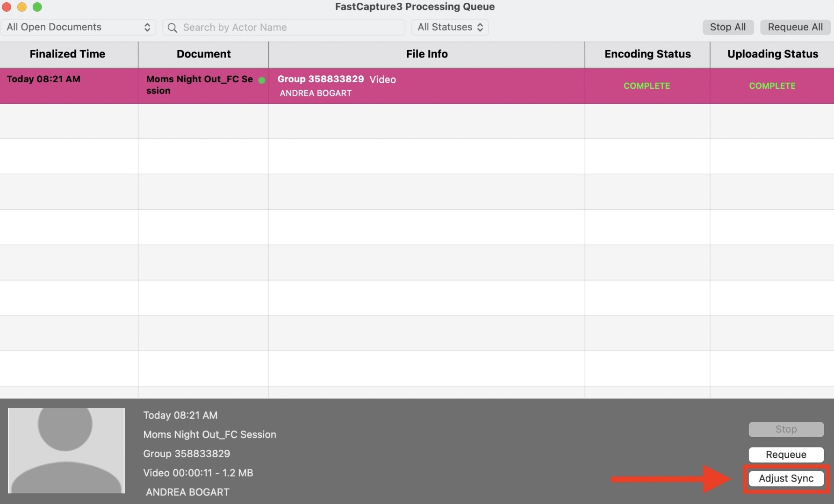Click the search magnifying glass icon

(172, 28)
